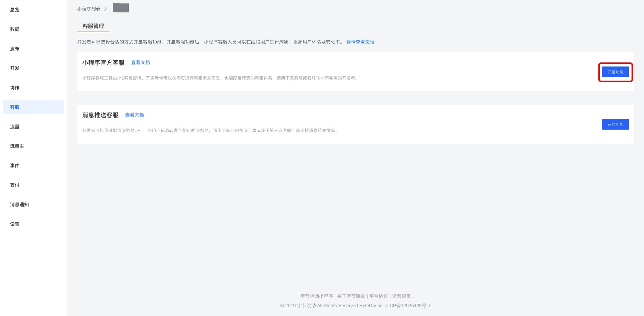Open 查看文档 next to 消息推送客服

(x=134, y=115)
